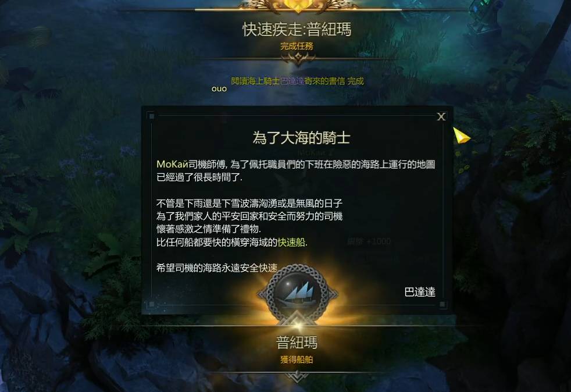Screen dimensions: 571x392
Task: Click the ouo chat text
Action: 219,89
